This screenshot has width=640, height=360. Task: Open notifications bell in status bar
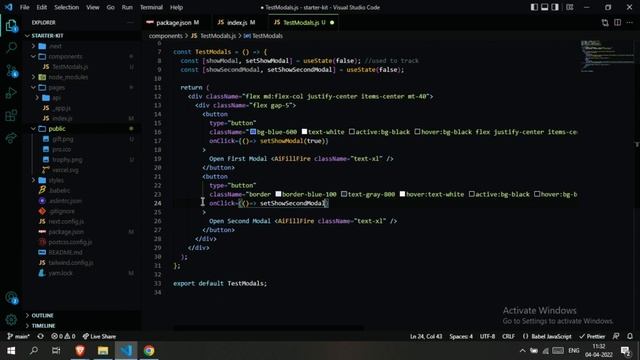(x=630, y=336)
